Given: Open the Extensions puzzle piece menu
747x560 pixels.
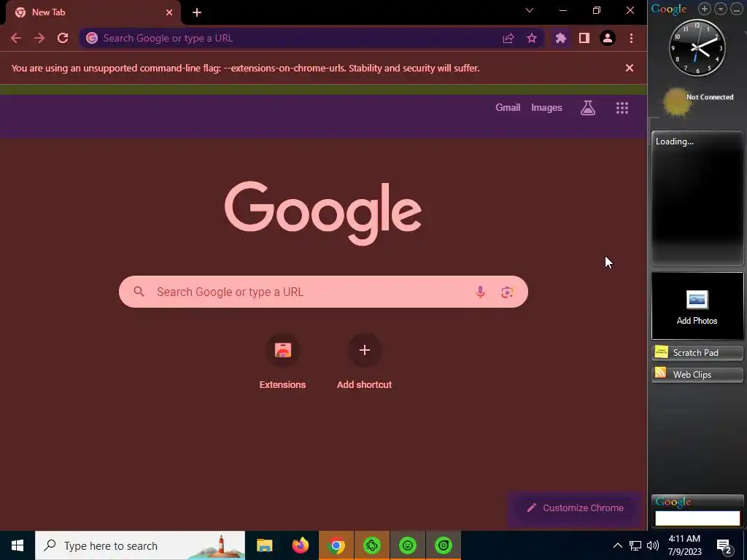Looking at the screenshot, I should click(561, 38).
